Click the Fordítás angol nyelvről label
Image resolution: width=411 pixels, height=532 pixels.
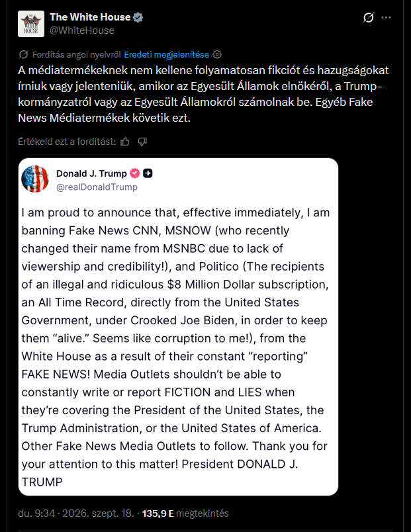tap(76, 55)
